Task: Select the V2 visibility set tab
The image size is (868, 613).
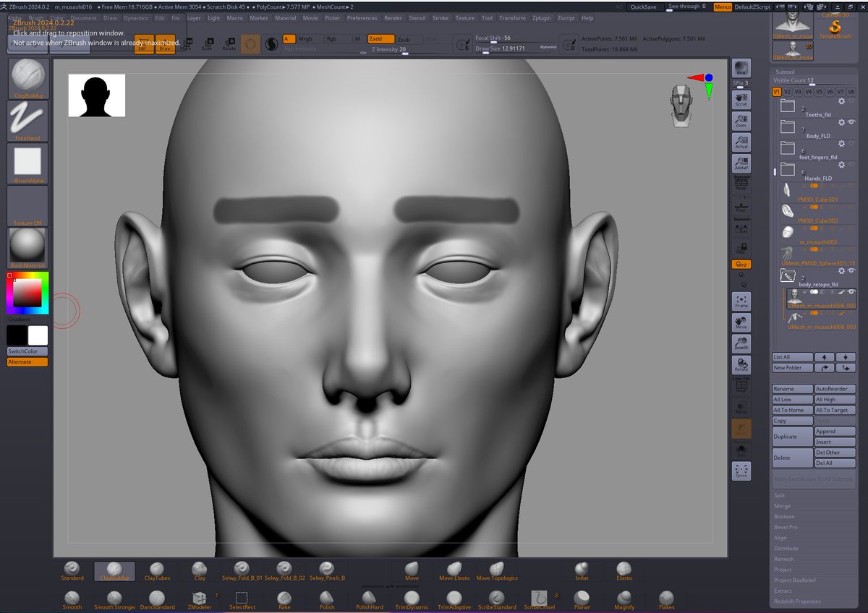Action: [788, 92]
